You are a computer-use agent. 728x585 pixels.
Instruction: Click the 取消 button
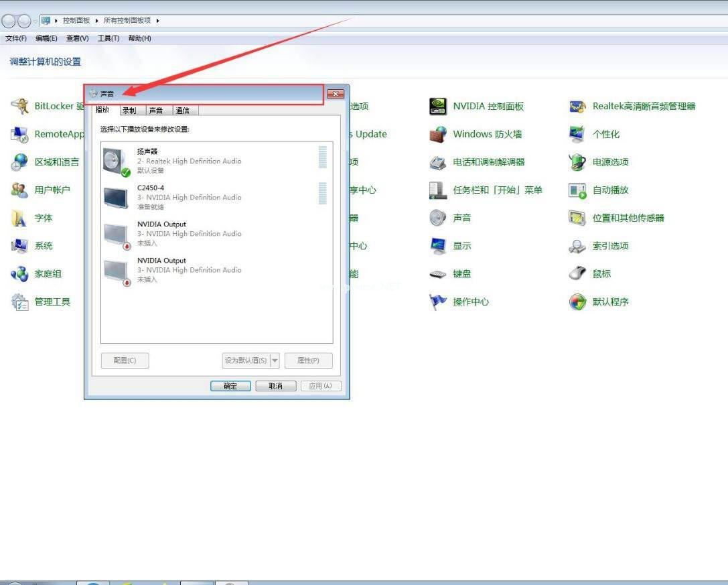pos(276,386)
